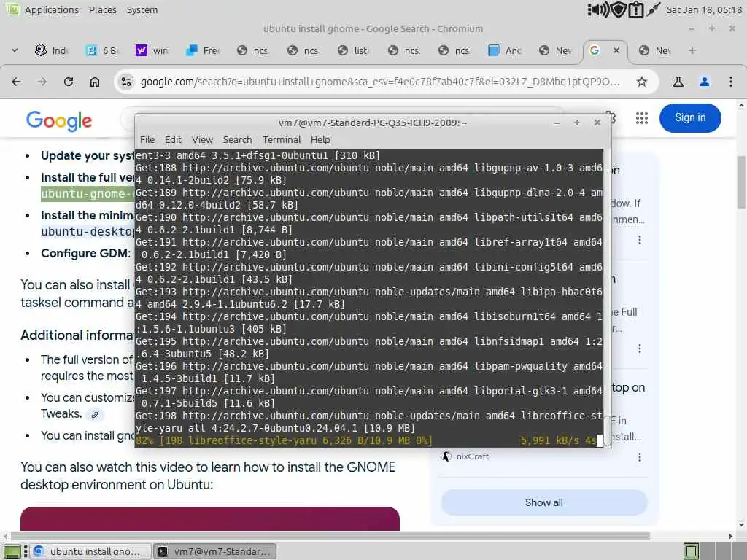Click the browser page vertical scrollbar
Viewport: 747px width, 560px height.
[741, 182]
